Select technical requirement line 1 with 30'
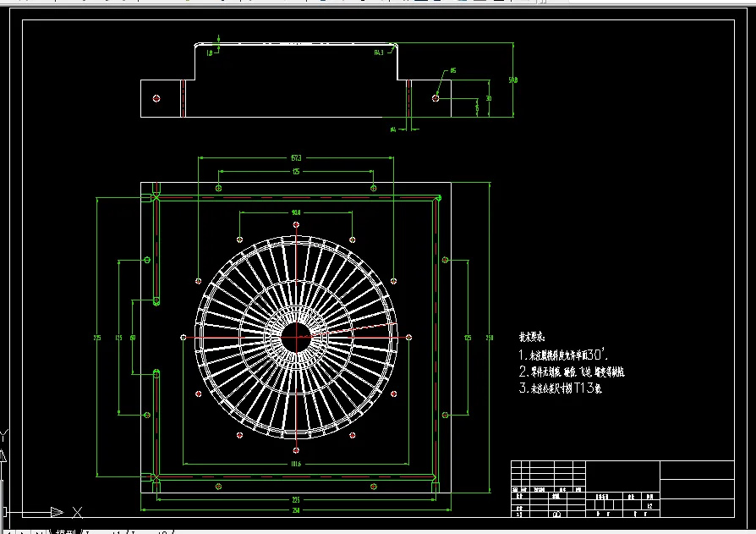The height and width of the screenshot is (534, 756). click(x=563, y=355)
